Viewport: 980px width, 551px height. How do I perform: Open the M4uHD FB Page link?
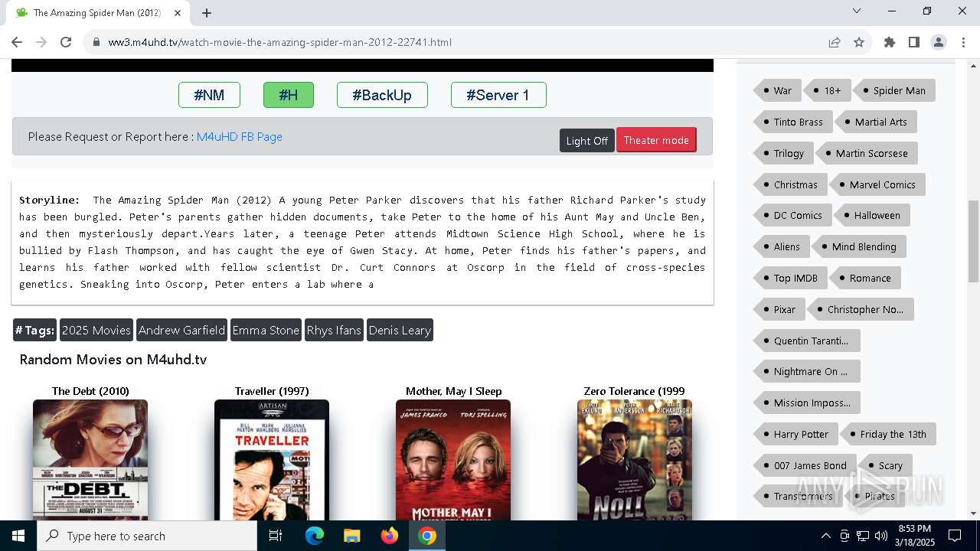[240, 136]
